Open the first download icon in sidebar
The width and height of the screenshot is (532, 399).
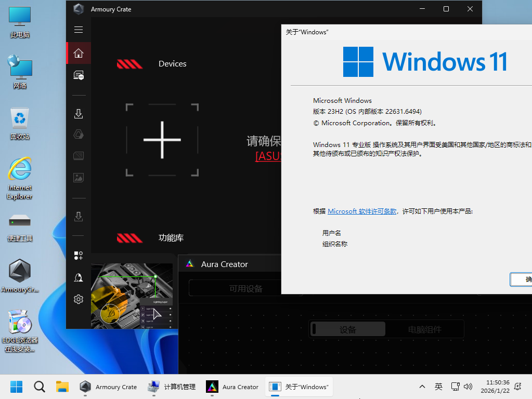click(x=79, y=114)
